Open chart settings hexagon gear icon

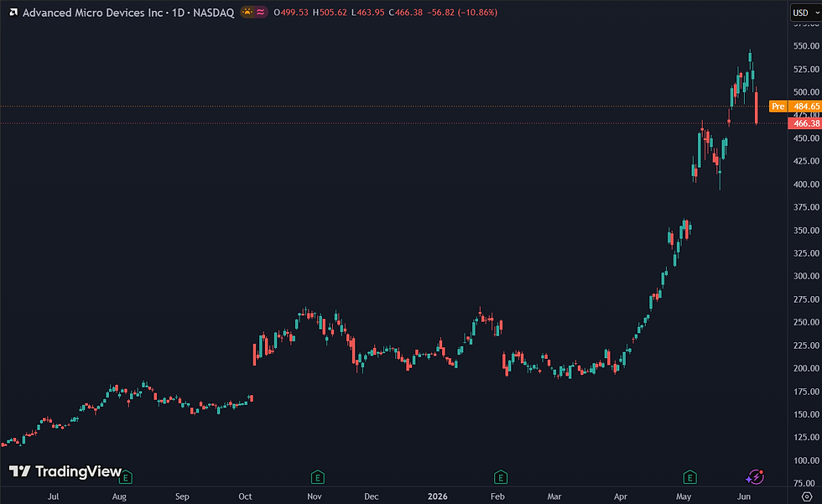[x=807, y=496]
